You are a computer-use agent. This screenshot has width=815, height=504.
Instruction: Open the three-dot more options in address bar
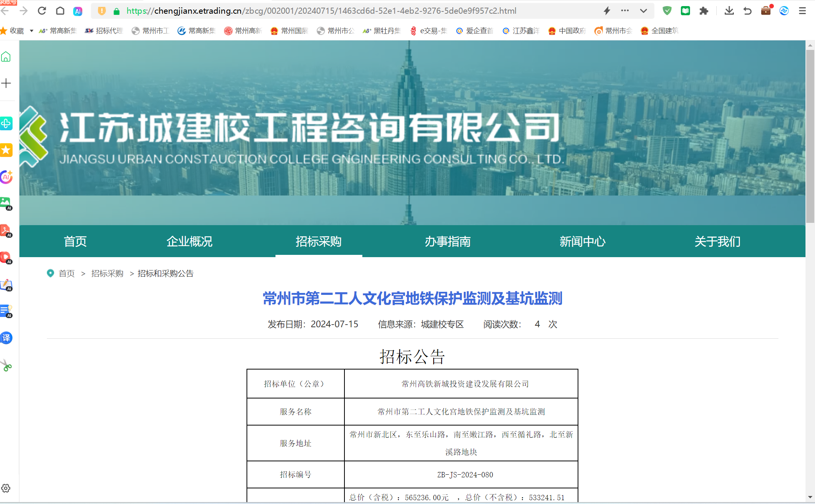[x=625, y=11]
